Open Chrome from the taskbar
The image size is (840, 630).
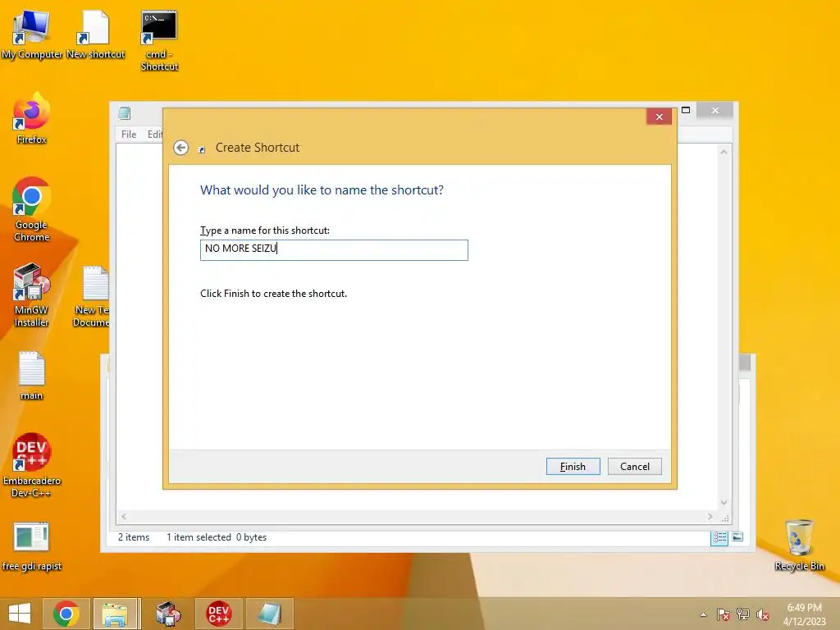pyautogui.click(x=66, y=614)
